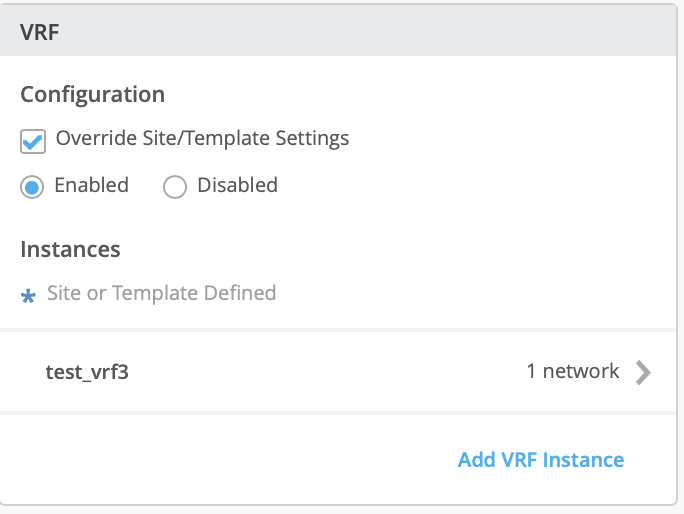Click the blue asterisk icon
The width and height of the screenshot is (684, 514).
click(x=28, y=296)
